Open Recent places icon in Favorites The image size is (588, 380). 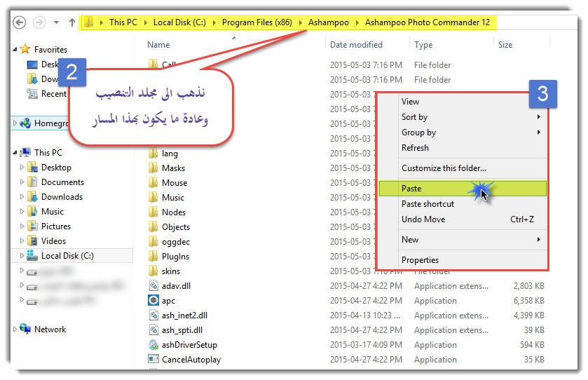coord(32,93)
